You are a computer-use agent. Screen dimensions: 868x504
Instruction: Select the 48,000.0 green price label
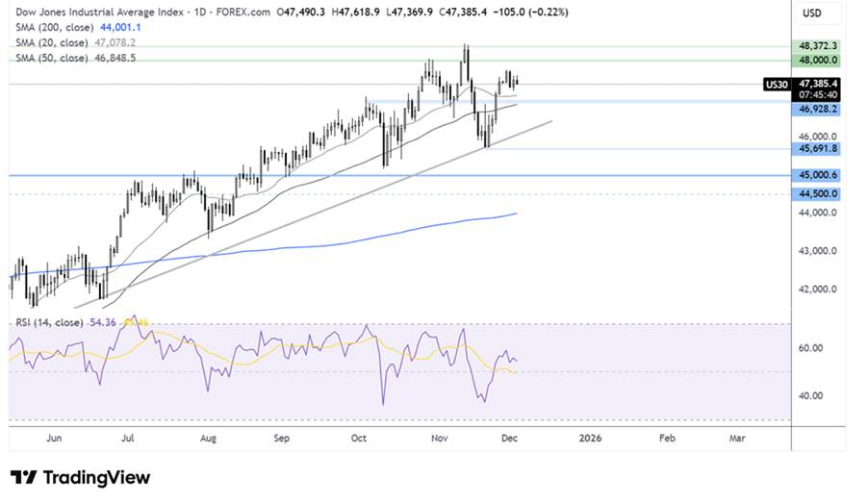[x=816, y=61]
